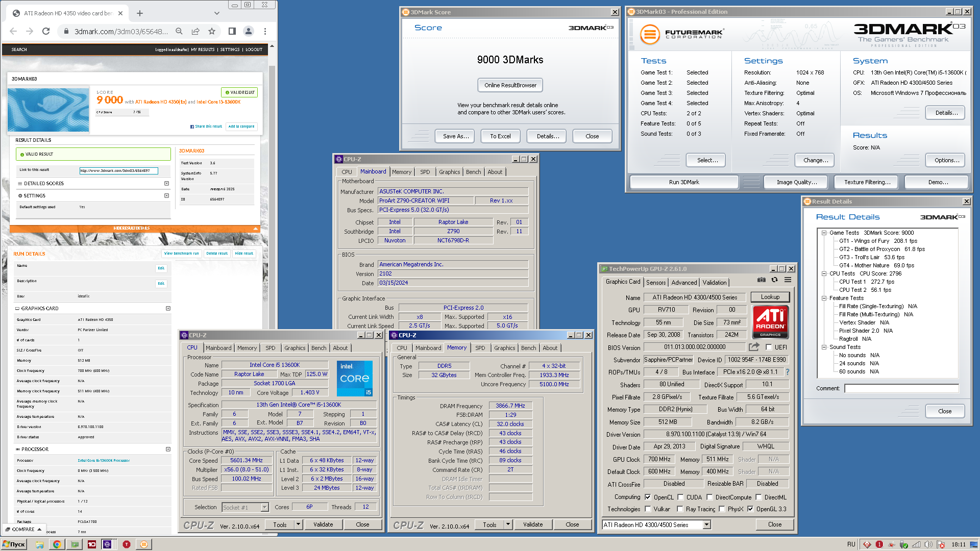Click the Action Center flag tray icon
Screen dimensions: 980x551
[941, 544]
